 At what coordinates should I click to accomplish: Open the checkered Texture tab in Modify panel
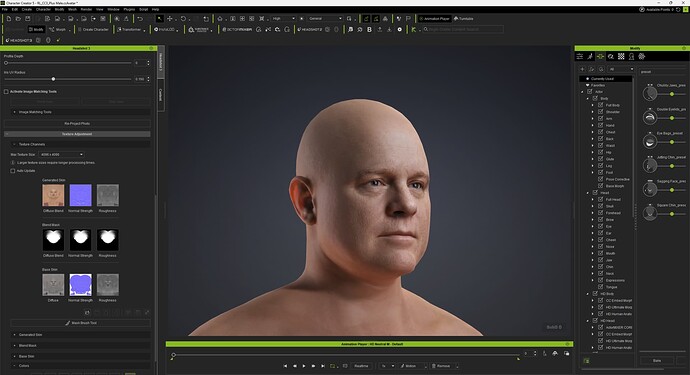(621, 56)
